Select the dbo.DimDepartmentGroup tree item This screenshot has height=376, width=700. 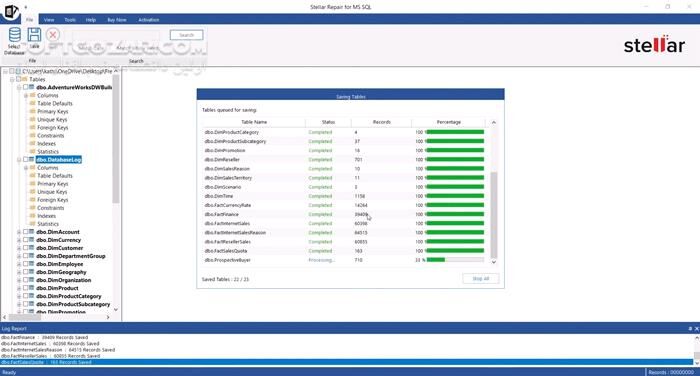71,256
